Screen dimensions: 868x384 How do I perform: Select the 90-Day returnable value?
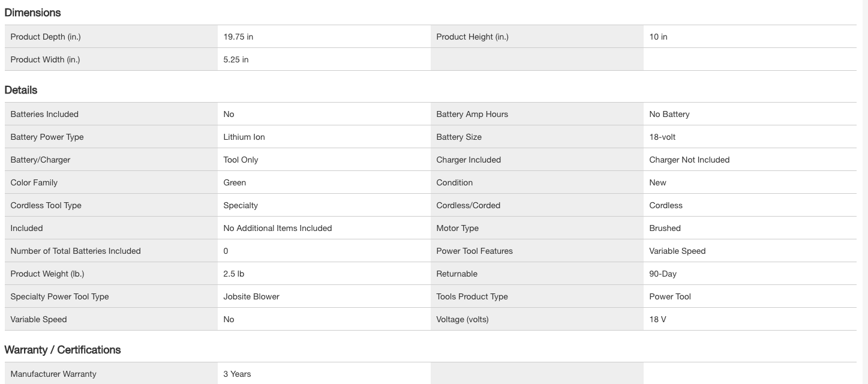click(663, 274)
